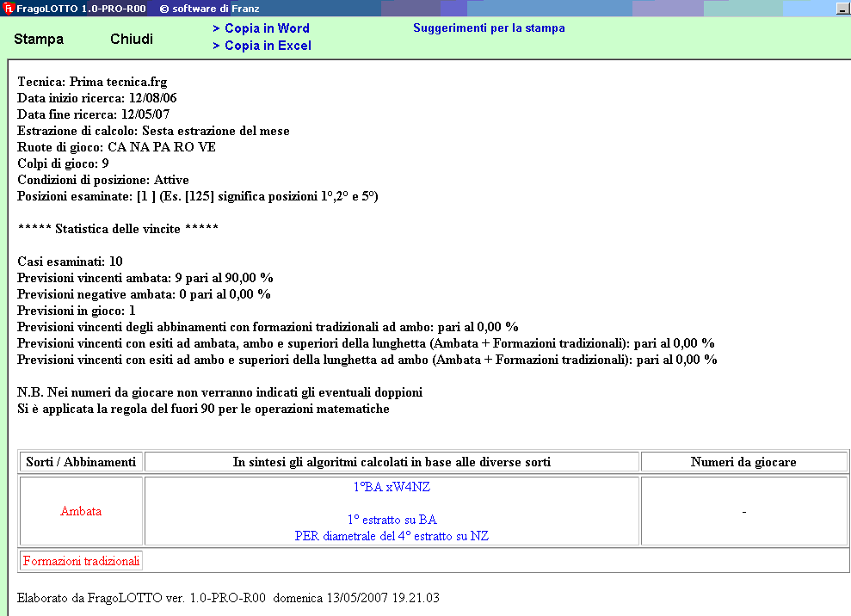Click the Numeri da giocare column header
Image resolution: width=851 pixels, height=616 pixels.
pyautogui.click(x=743, y=462)
